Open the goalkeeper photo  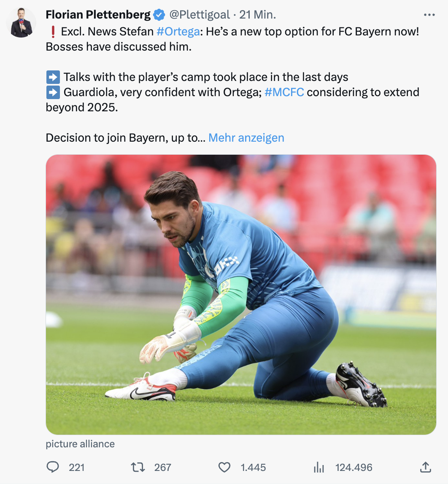[x=240, y=294]
